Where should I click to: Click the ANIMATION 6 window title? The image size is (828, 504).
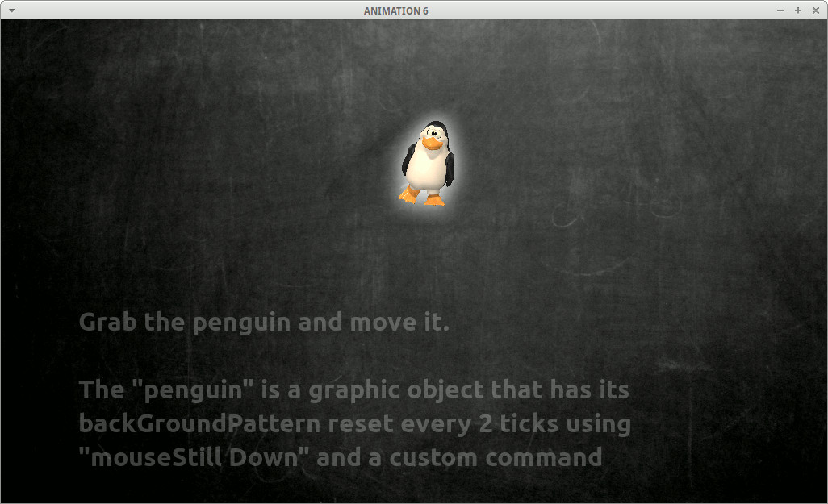396,10
